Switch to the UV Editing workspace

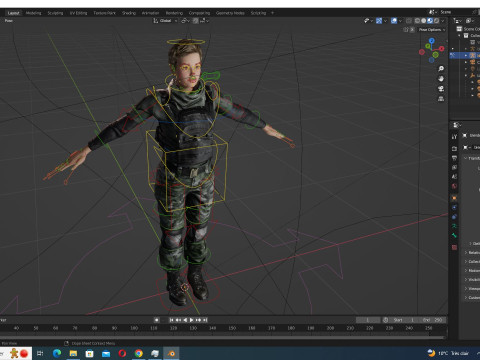pos(78,13)
